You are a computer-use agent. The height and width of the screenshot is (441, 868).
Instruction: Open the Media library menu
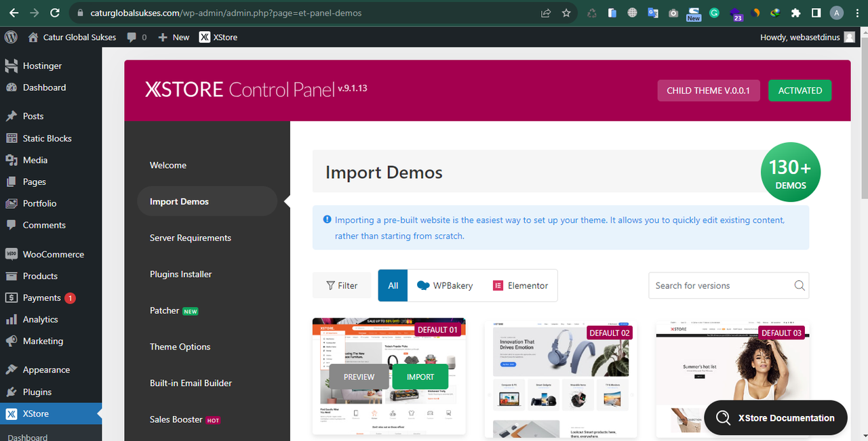pyautogui.click(x=35, y=160)
